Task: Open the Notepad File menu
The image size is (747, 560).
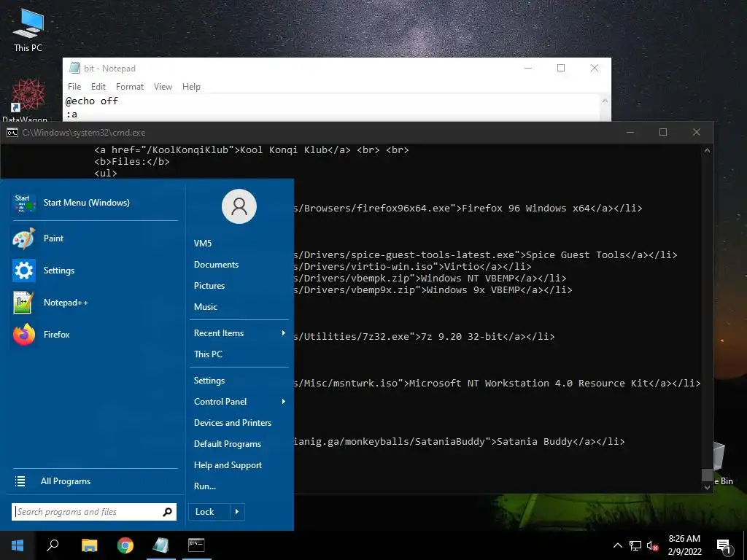Action: click(74, 87)
